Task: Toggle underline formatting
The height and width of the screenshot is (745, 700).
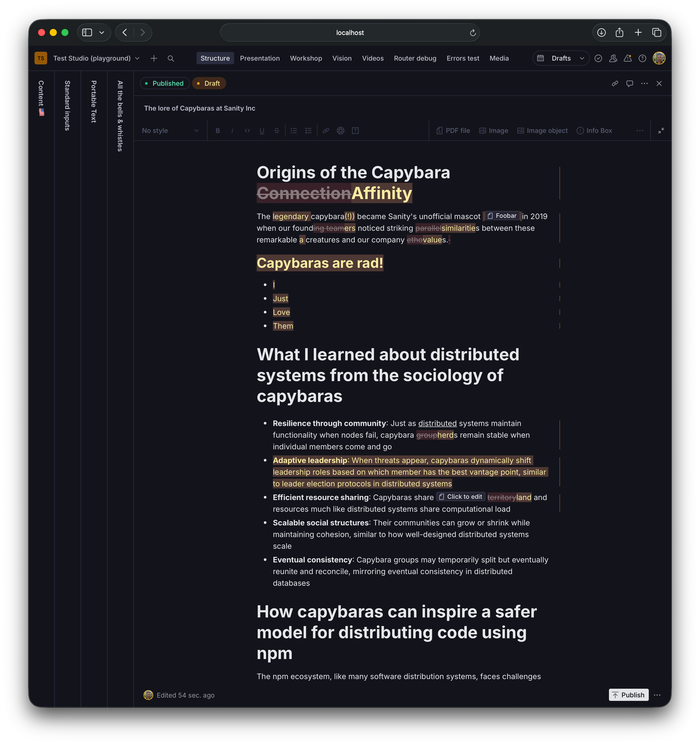Action: (262, 130)
